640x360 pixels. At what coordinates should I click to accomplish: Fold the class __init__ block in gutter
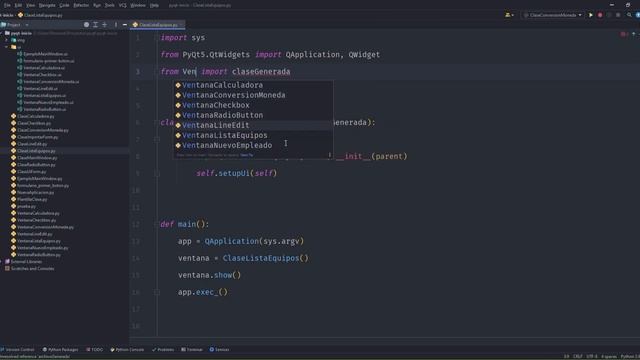pos(157,140)
